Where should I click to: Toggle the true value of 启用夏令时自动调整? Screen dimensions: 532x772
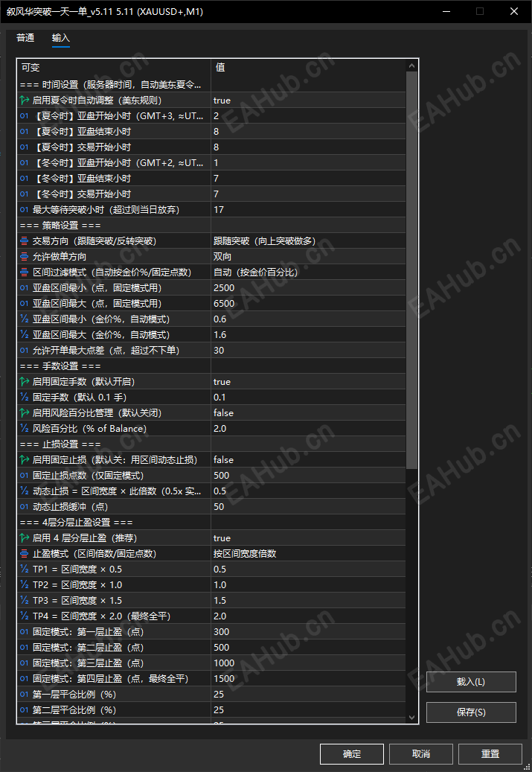coord(308,101)
